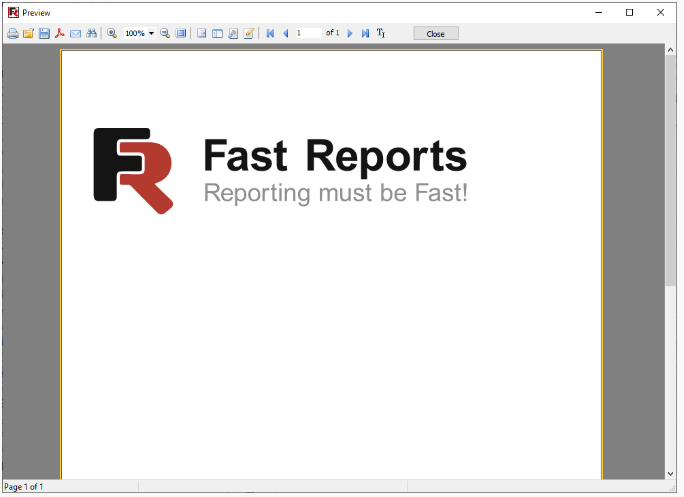Click the vertical scrollbar thumb

(670, 170)
